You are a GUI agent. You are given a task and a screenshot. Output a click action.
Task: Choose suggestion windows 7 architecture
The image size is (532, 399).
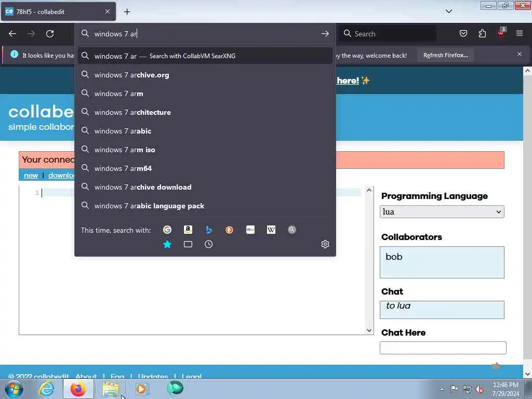pos(205,112)
